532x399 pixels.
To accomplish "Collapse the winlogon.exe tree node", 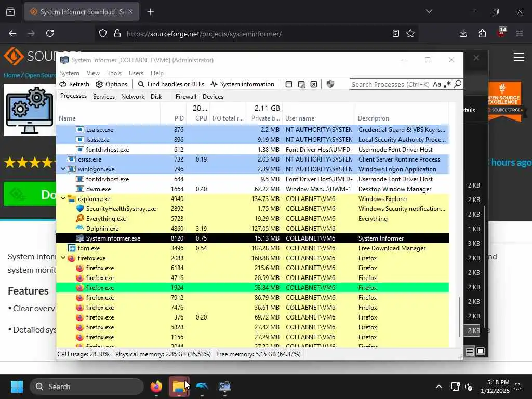I will coord(63,169).
